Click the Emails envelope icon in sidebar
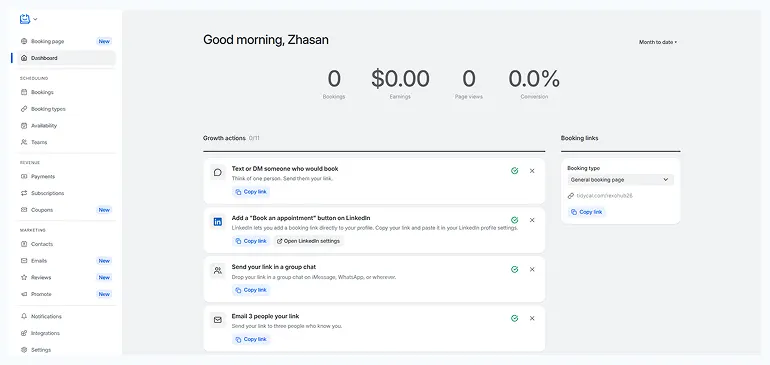 click(24, 261)
